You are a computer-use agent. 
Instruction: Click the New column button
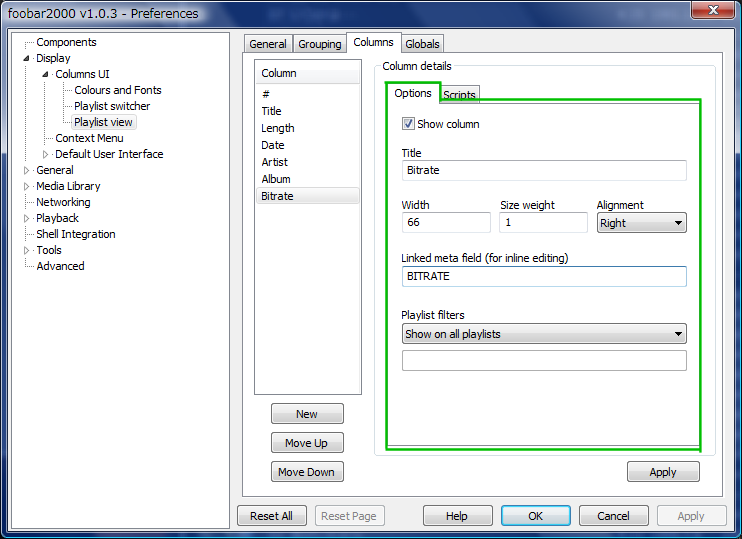[307, 414]
